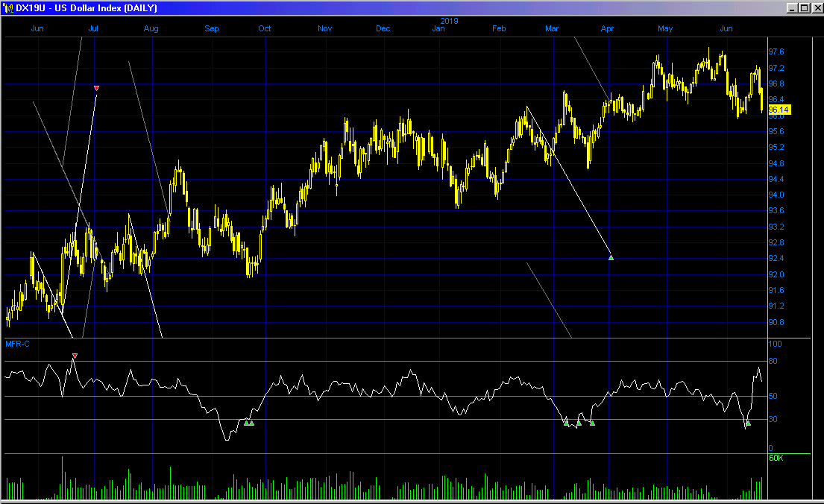
Task: Click the Nov month label
Action: point(325,28)
